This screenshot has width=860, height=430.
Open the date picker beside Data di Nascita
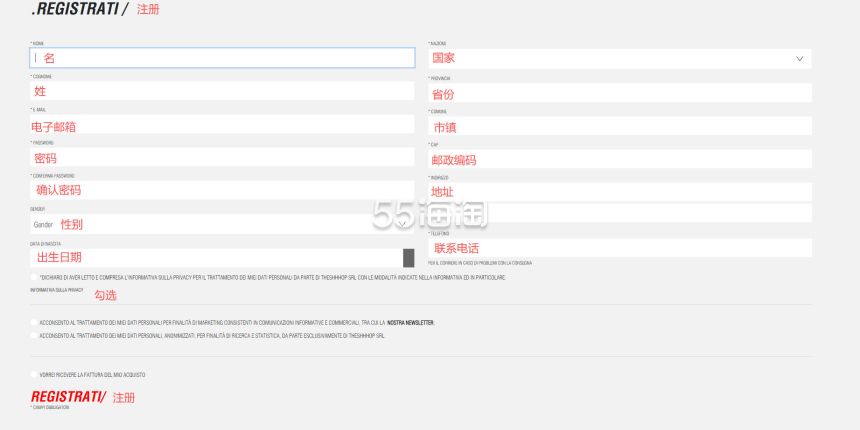click(408, 257)
